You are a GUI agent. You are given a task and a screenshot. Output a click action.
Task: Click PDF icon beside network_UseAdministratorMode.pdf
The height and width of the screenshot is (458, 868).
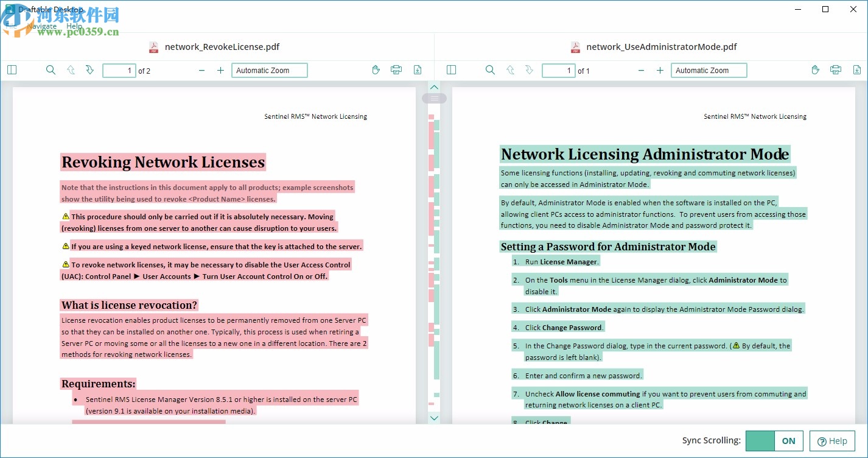[x=575, y=47]
